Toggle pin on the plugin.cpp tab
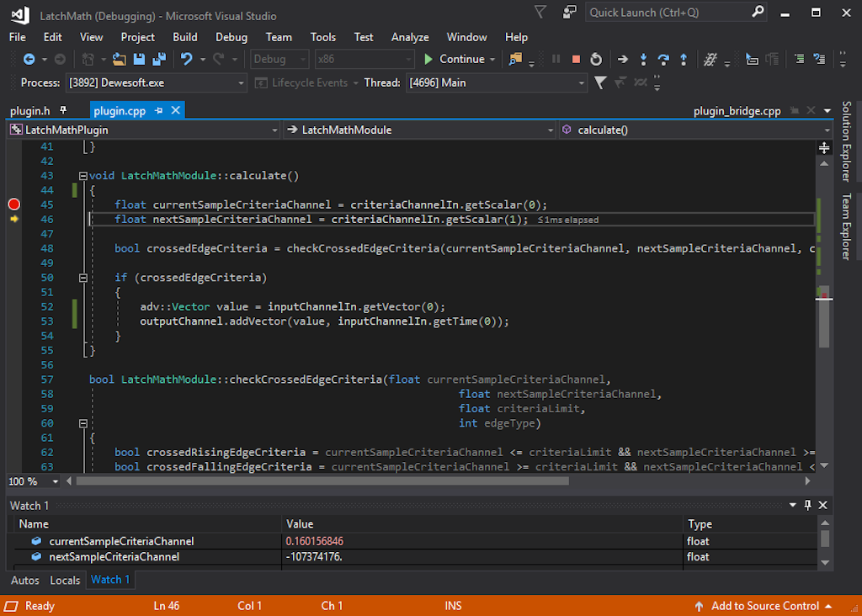The height and width of the screenshot is (616, 862). [x=159, y=110]
